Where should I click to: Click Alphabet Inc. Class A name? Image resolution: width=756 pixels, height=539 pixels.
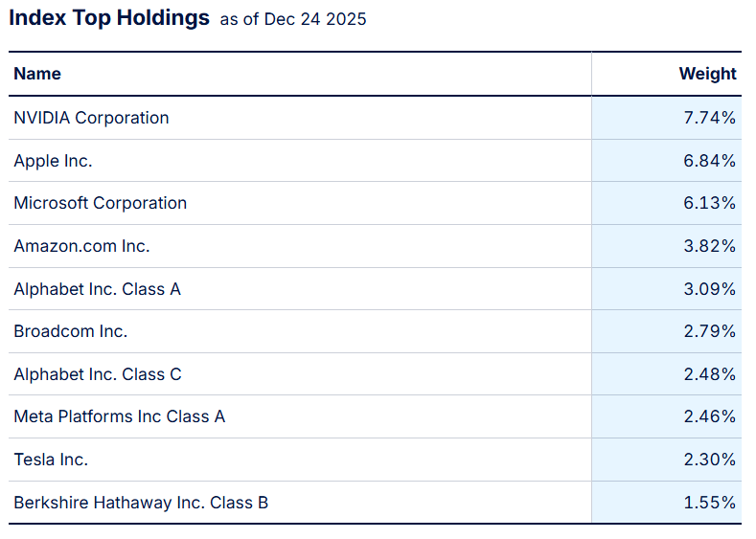pyautogui.click(x=97, y=288)
